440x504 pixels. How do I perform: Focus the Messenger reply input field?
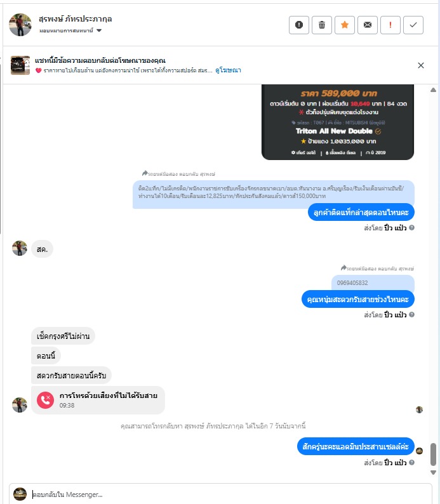click(x=230, y=494)
